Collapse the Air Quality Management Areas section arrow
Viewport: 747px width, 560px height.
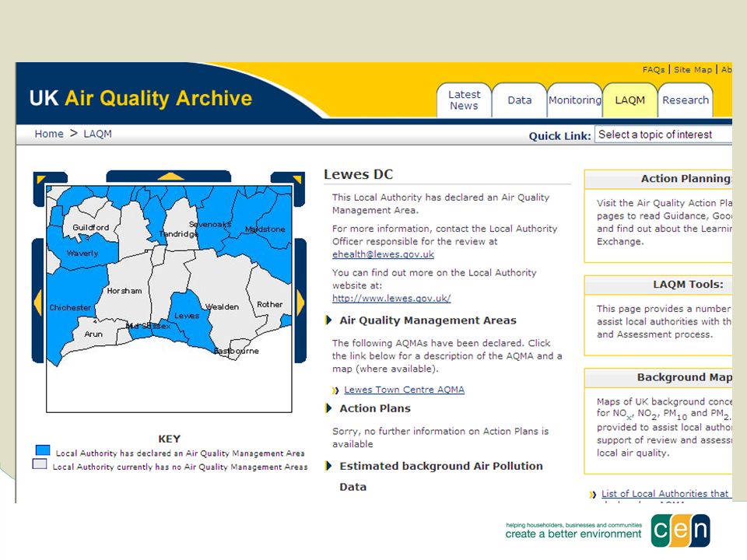pyautogui.click(x=328, y=320)
